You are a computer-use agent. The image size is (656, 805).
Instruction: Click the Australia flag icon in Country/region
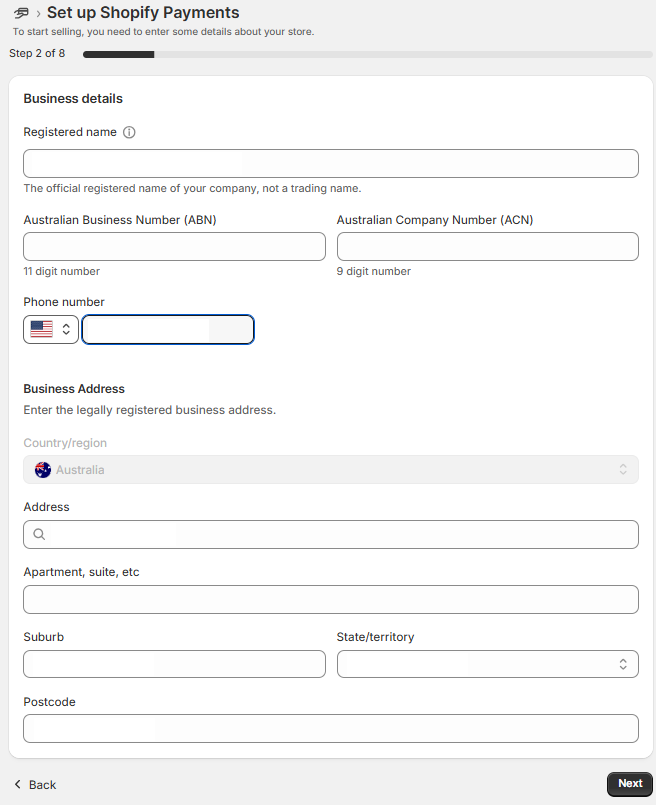point(43,470)
